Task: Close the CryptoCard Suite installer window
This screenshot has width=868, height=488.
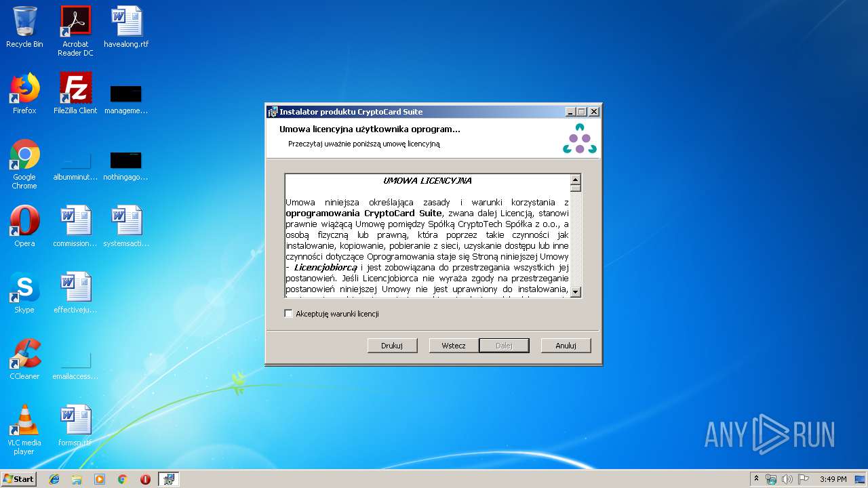Action: tap(594, 112)
